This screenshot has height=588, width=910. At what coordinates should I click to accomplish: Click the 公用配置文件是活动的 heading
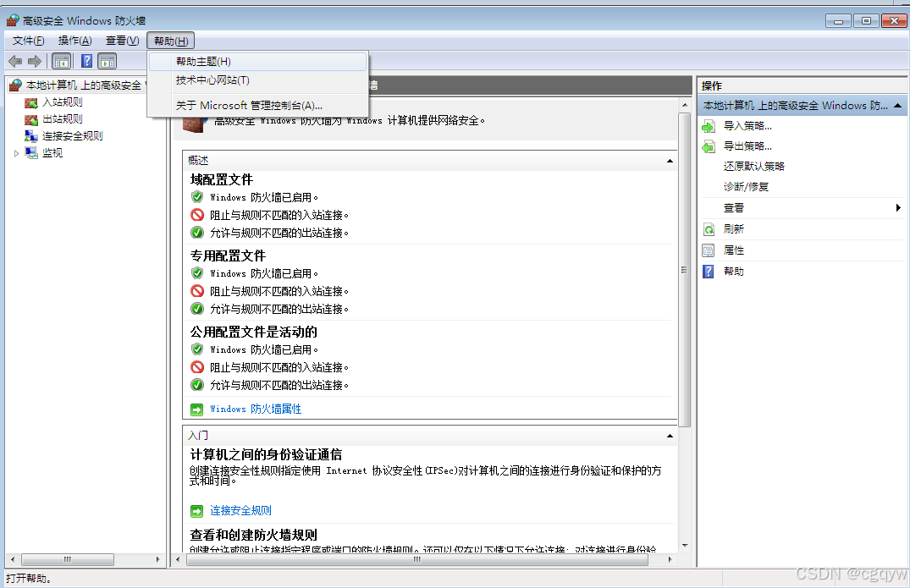[254, 332]
